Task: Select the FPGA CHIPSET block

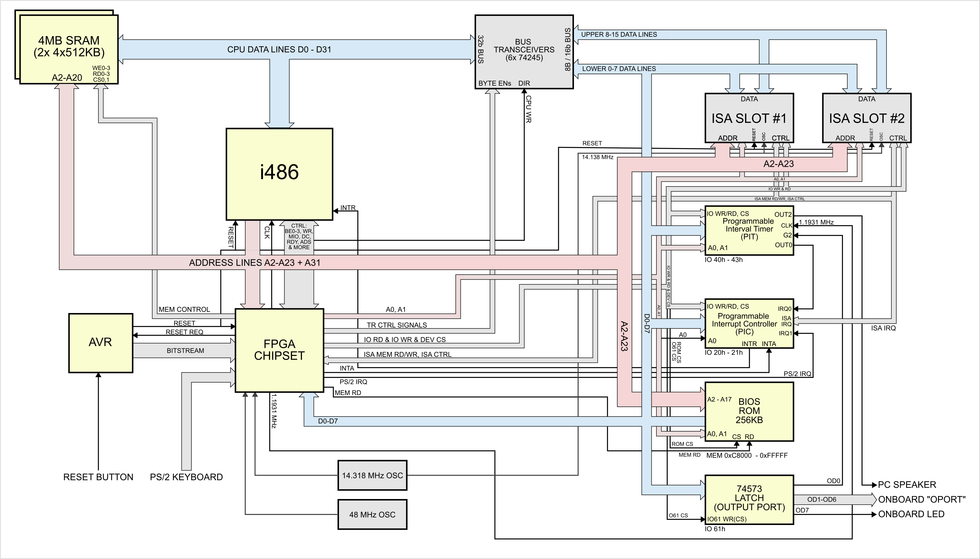Action: point(279,350)
